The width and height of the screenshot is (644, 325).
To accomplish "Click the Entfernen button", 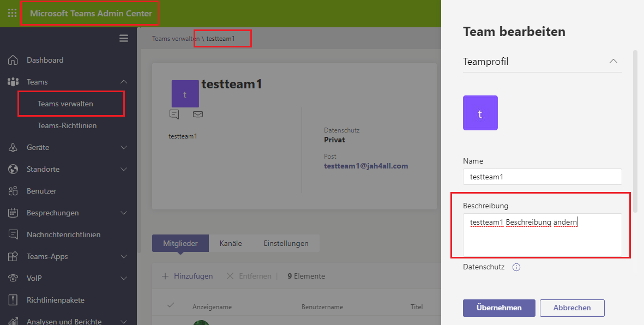I will [x=255, y=276].
